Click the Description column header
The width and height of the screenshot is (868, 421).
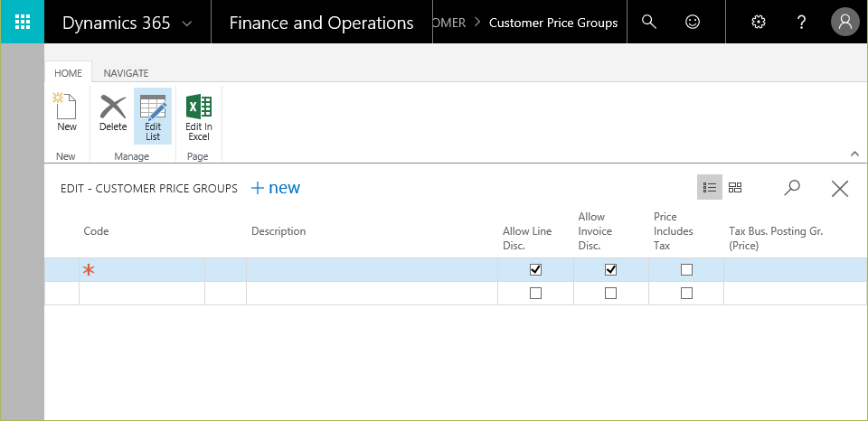[x=278, y=231]
